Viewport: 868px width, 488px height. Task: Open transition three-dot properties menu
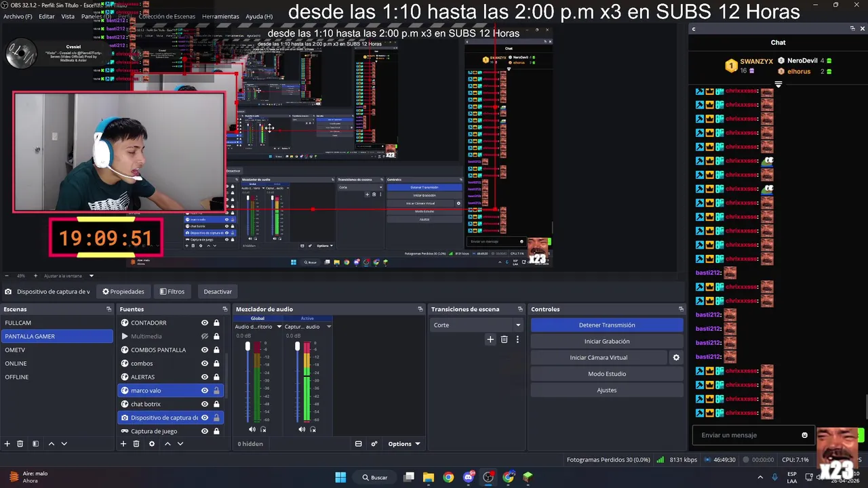pyautogui.click(x=517, y=340)
